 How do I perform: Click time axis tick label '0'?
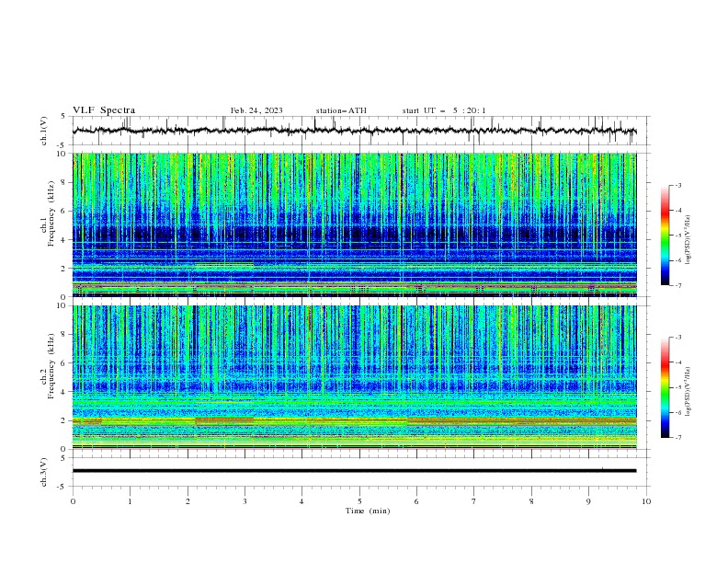(x=73, y=501)
